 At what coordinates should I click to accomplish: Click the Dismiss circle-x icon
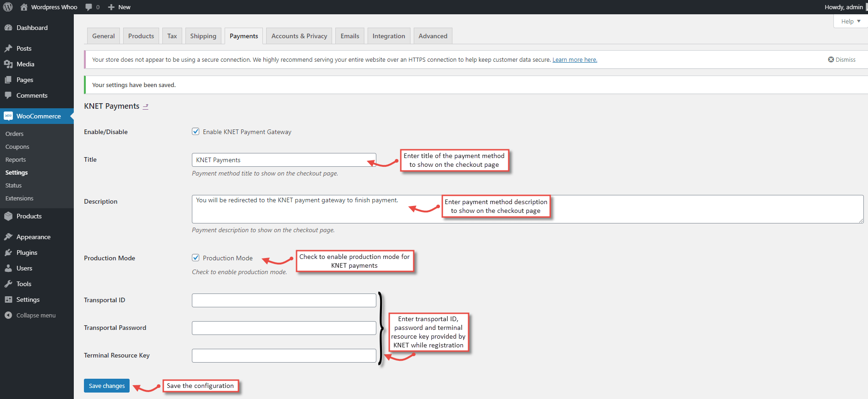tap(831, 59)
